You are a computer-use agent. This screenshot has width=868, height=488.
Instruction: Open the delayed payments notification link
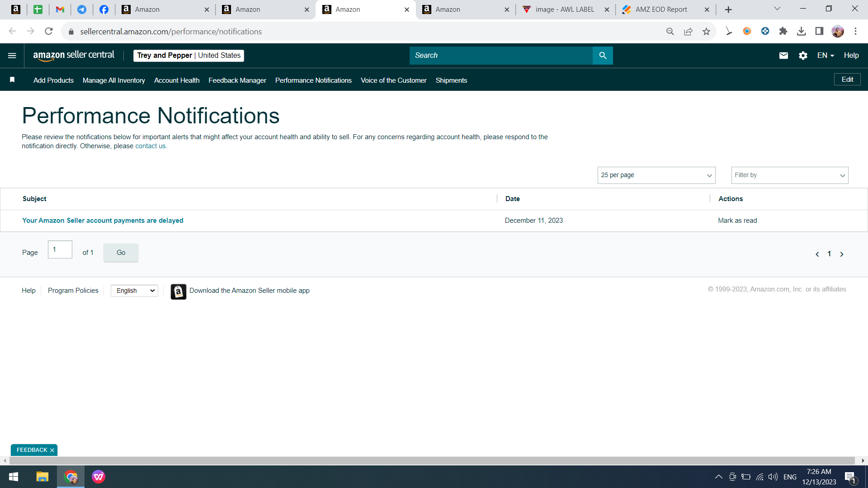[103, 221]
